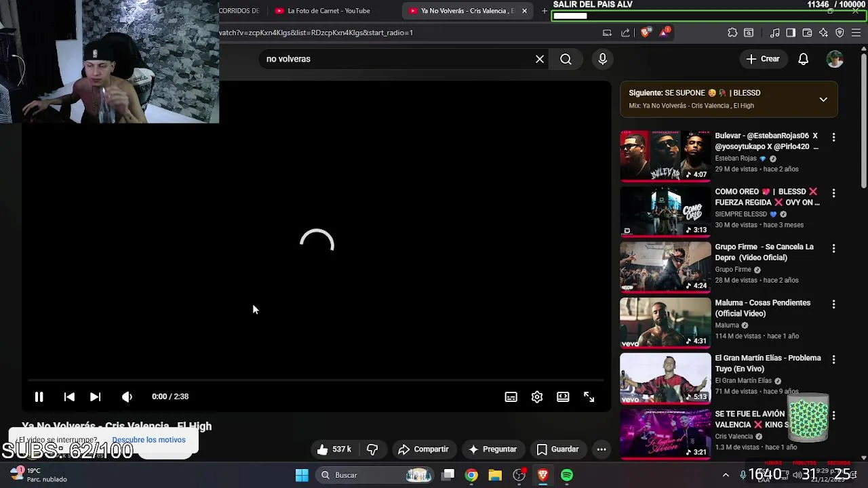Image resolution: width=868 pixels, height=488 pixels.
Task: Close the Ya No Volverás tab
Action: (x=524, y=11)
